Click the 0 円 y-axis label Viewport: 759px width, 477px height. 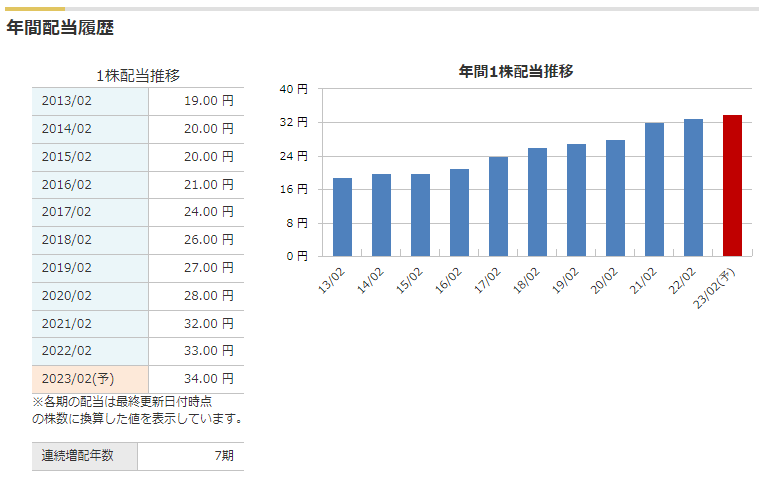(x=297, y=256)
